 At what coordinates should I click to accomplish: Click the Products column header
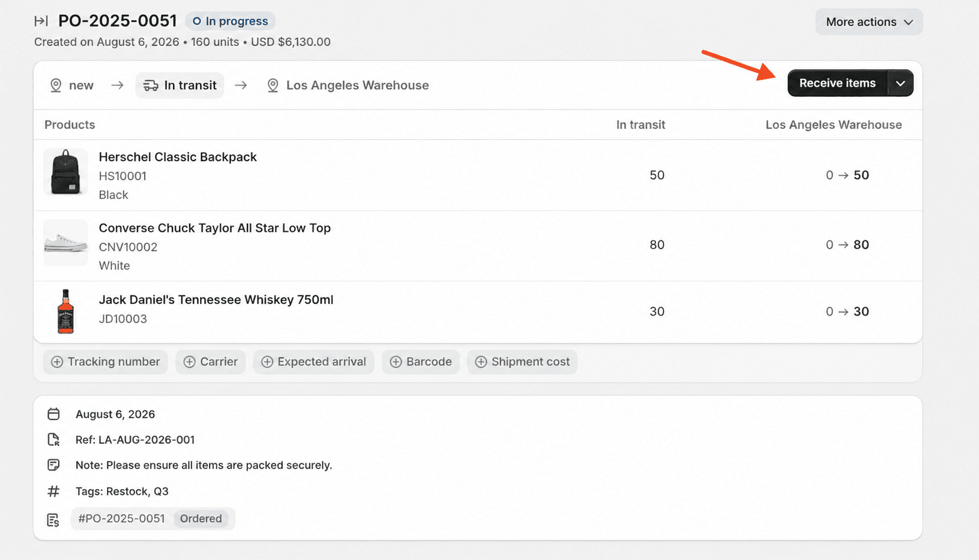(70, 125)
